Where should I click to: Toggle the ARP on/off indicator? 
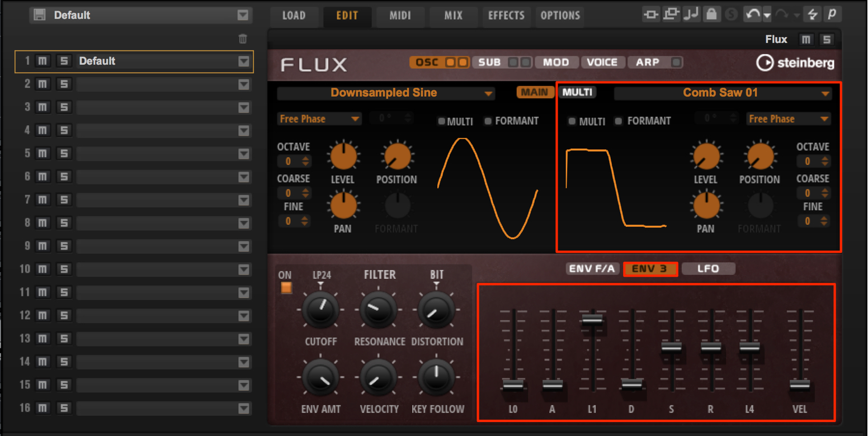676,62
